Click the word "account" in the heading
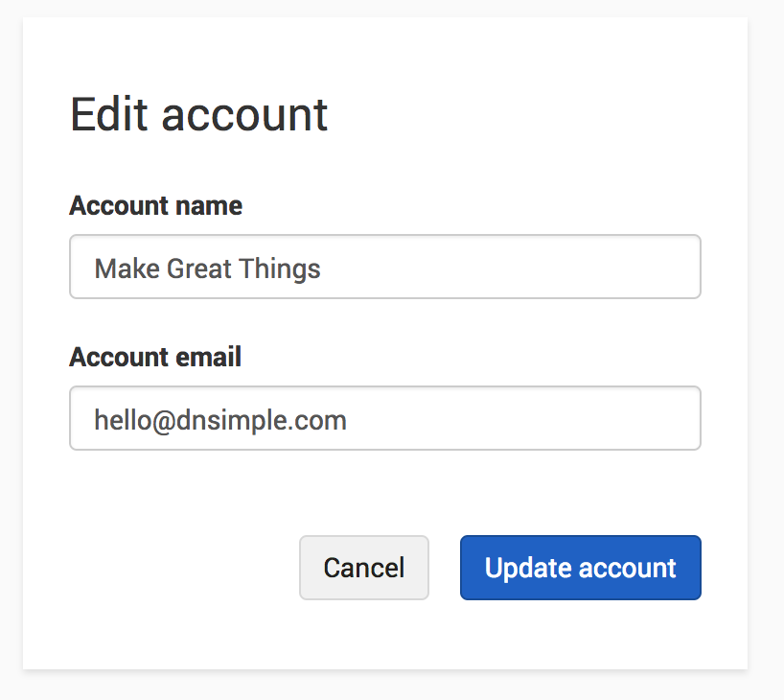This screenshot has width=784, height=700. pos(244,115)
